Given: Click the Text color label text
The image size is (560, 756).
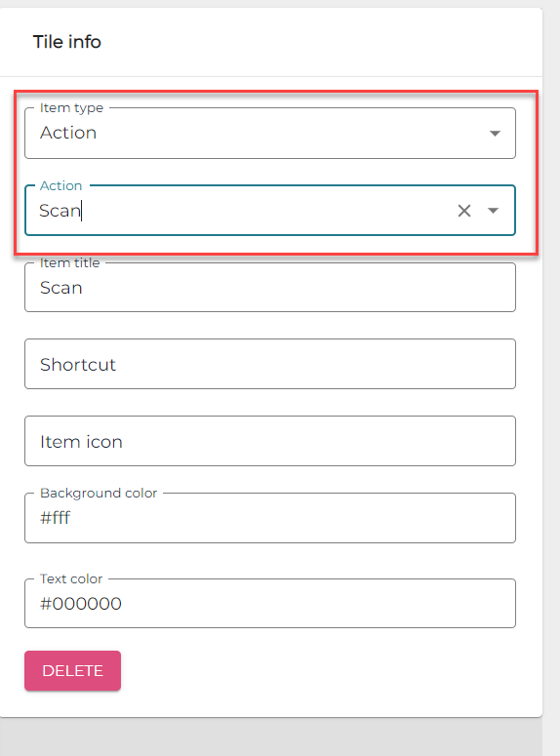Looking at the screenshot, I should [71, 578].
